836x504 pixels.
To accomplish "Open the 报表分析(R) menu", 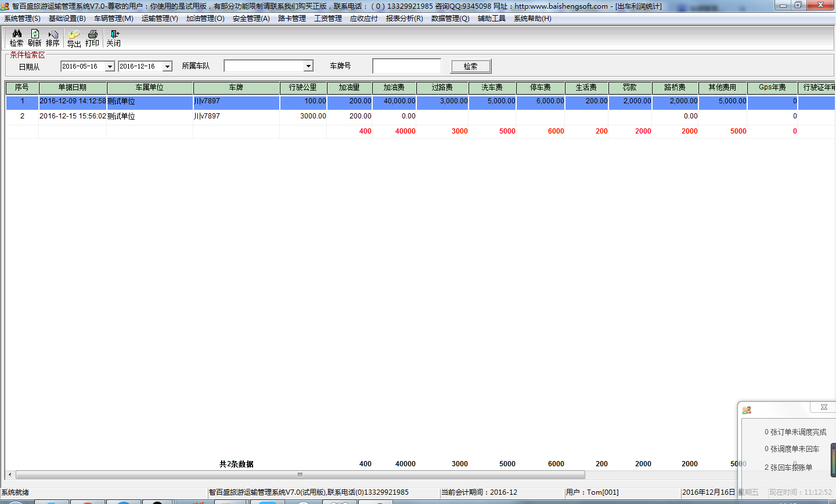I will (x=405, y=19).
